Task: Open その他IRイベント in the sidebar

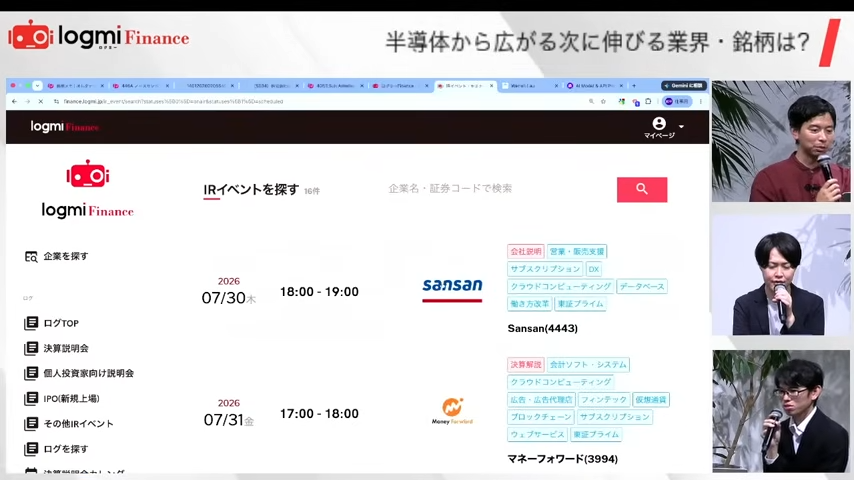Action: (78, 423)
